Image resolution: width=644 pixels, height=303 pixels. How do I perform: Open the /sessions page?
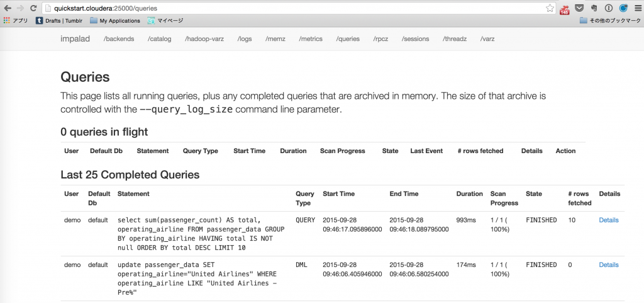(415, 38)
